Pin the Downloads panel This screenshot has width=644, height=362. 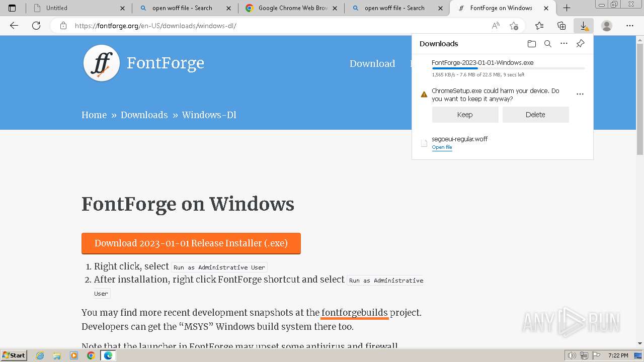coord(580,44)
